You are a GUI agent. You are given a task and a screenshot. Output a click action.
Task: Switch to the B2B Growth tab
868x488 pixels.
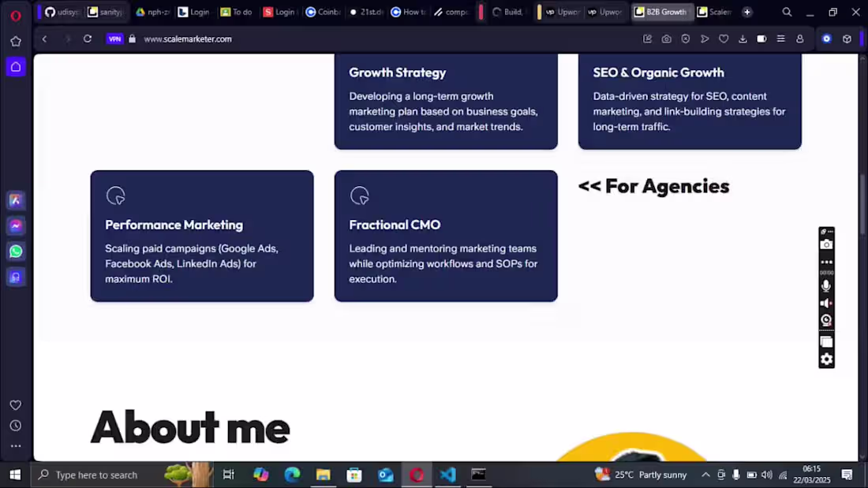[661, 12]
